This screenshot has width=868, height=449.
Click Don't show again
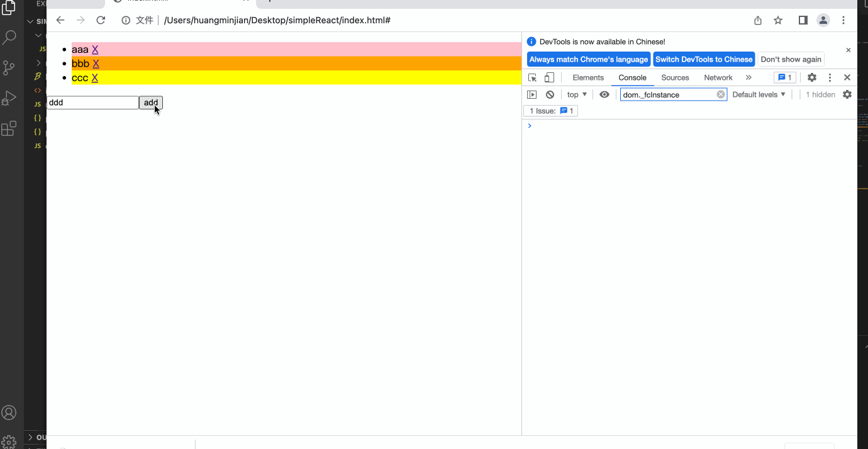click(x=791, y=59)
